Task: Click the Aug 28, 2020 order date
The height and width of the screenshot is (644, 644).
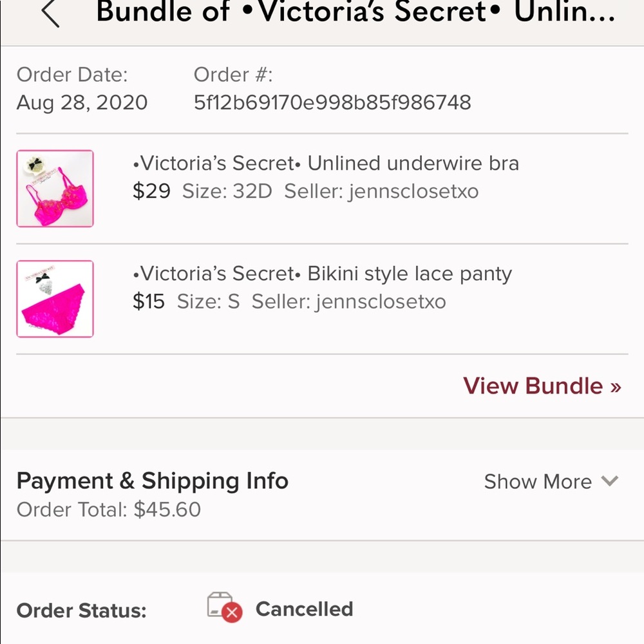Action: click(x=82, y=102)
